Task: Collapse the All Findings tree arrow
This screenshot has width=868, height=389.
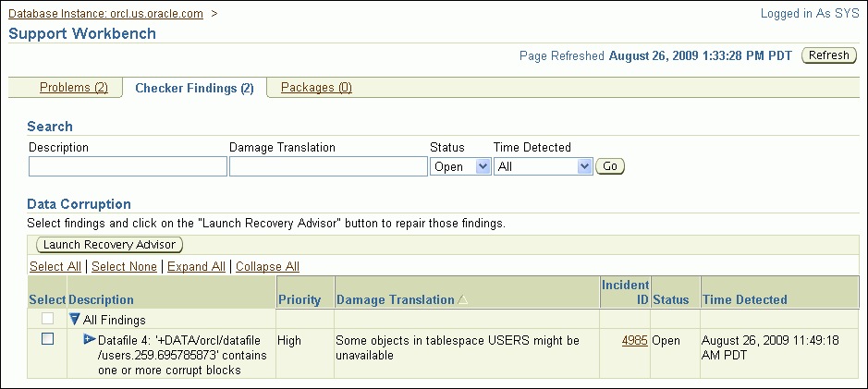Action: (x=75, y=319)
